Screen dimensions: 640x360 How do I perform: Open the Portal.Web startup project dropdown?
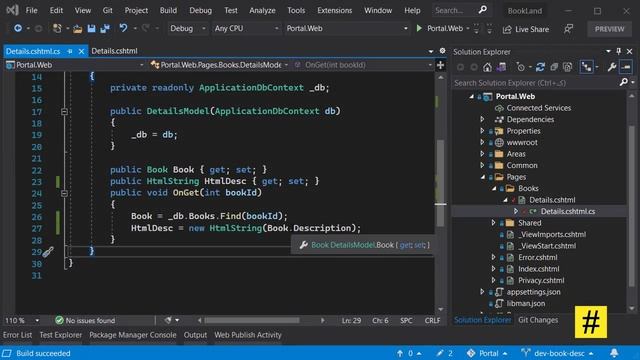click(x=347, y=29)
